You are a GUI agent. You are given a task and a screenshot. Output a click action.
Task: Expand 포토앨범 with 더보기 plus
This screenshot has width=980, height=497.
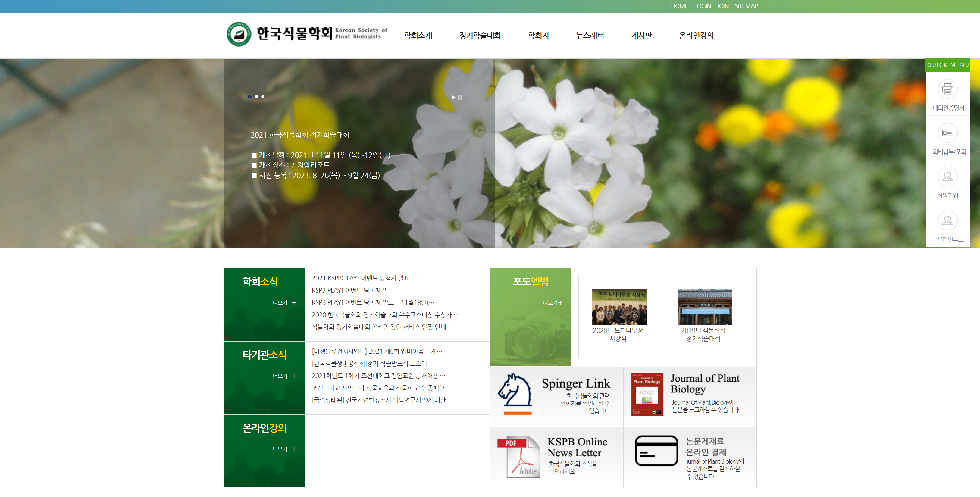(x=553, y=303)
